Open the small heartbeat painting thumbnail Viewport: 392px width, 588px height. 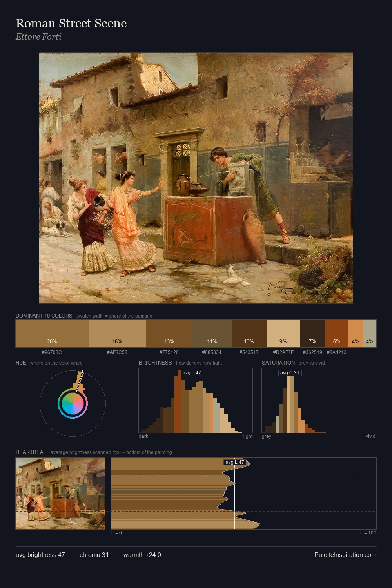(60, 494)
